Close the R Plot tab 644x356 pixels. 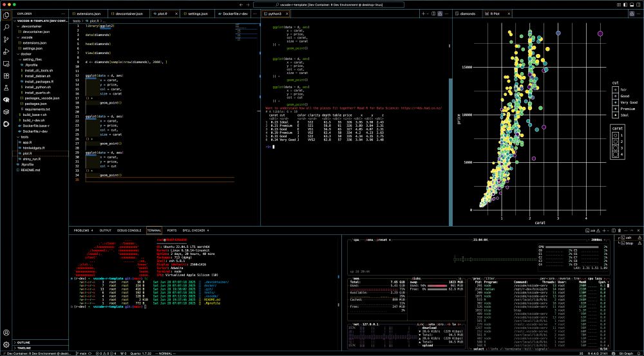click(509, 14)
